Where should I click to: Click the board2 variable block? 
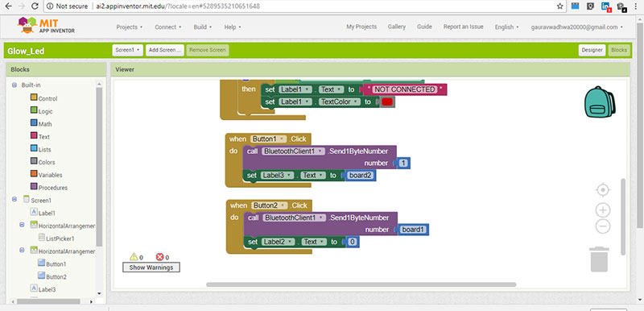coord(360,176)
